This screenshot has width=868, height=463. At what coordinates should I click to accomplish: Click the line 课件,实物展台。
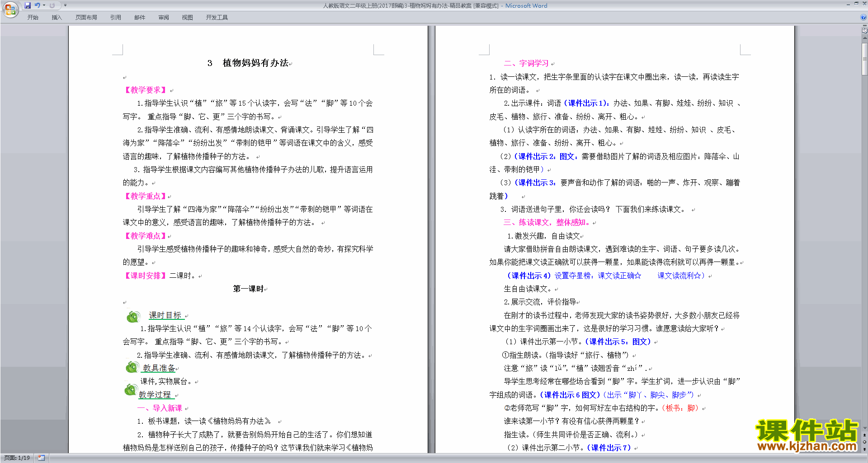(x=167, y=381)
